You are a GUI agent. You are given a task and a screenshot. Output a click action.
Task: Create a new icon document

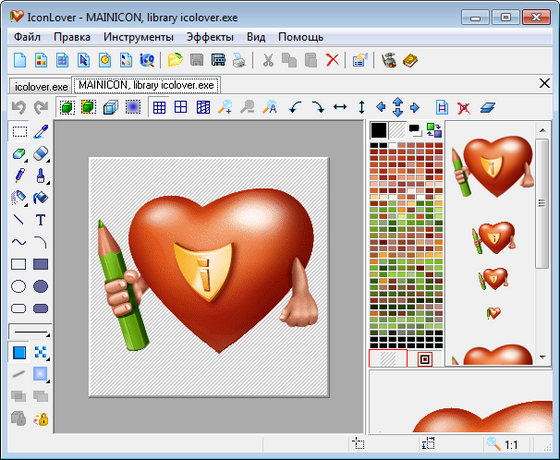click(x=20, y=60)
